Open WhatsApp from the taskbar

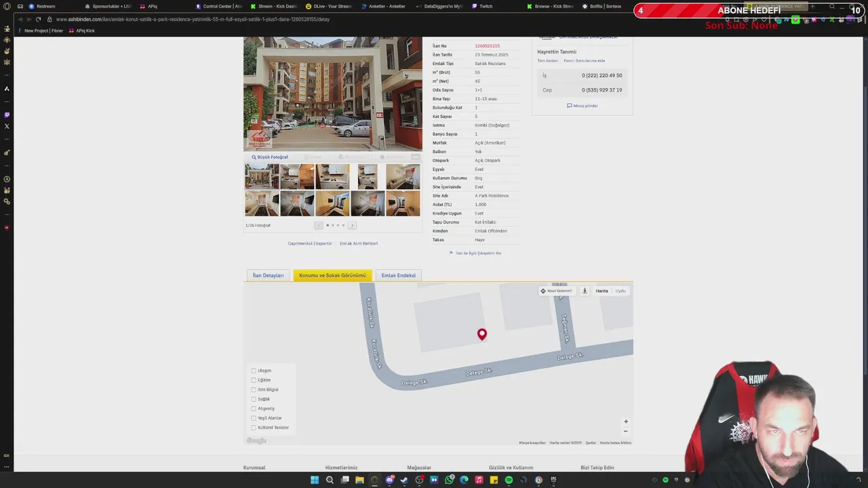449,480
